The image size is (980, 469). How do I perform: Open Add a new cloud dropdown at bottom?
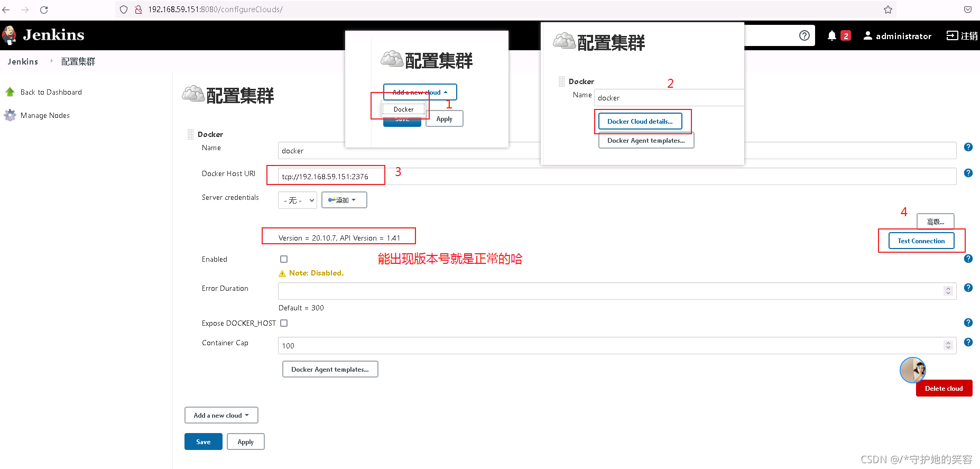pyautogui.click(x=221, y=415)
